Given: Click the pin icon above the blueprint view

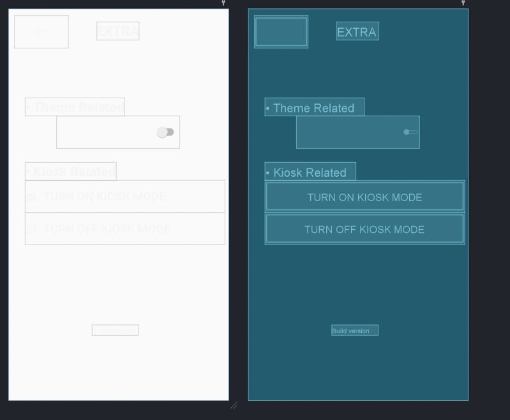Looking at the screenshot, I should (463, 3).
